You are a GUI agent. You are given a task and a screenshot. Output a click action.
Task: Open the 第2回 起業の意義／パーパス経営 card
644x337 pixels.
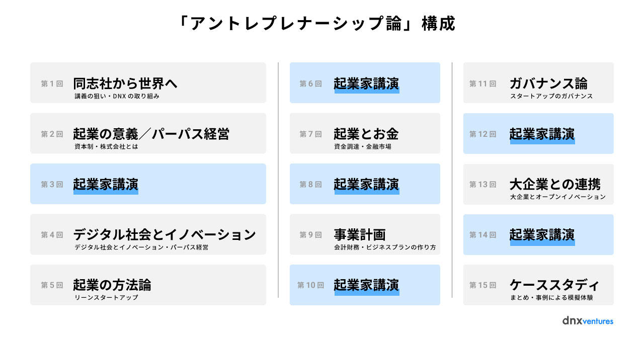click(148, 133)
